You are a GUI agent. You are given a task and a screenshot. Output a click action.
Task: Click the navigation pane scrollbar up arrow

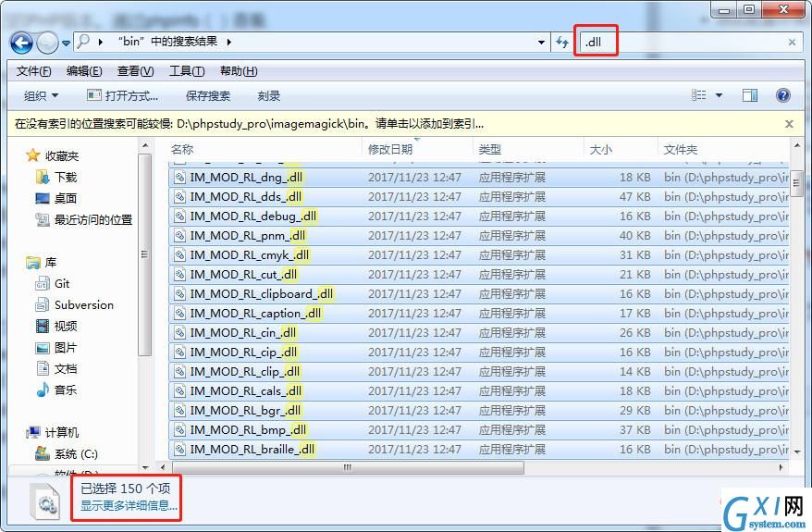click(x=145, y=146)
